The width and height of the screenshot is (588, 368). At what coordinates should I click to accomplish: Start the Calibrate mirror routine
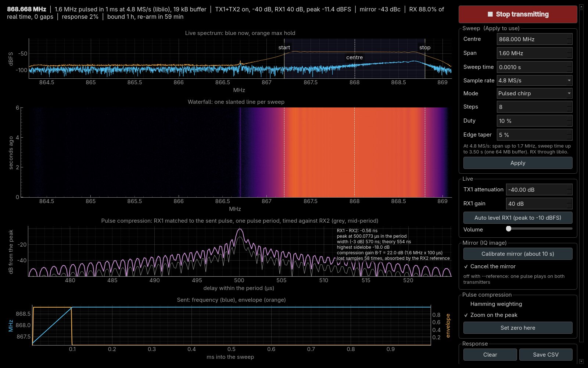[x=518, y=254]
